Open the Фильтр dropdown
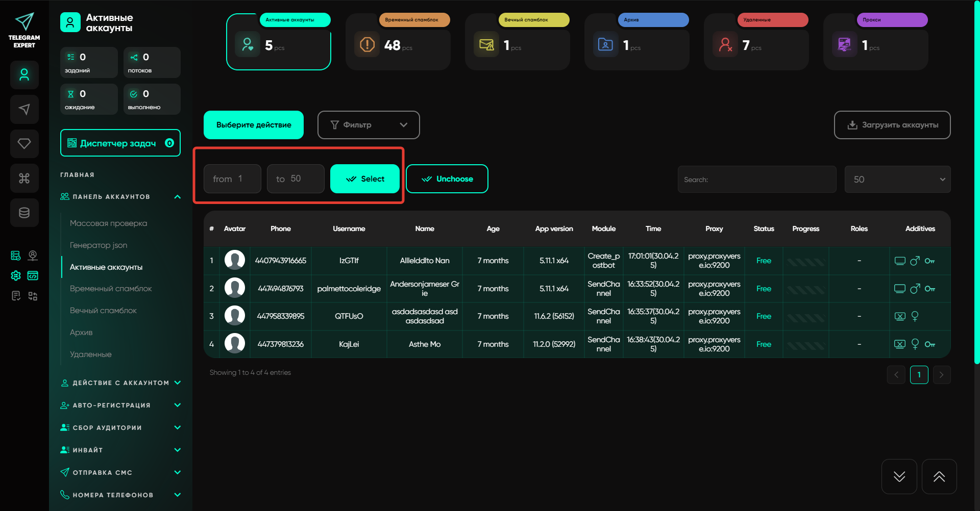Viewport: 980px width, 511px height. tap(368, 125)
